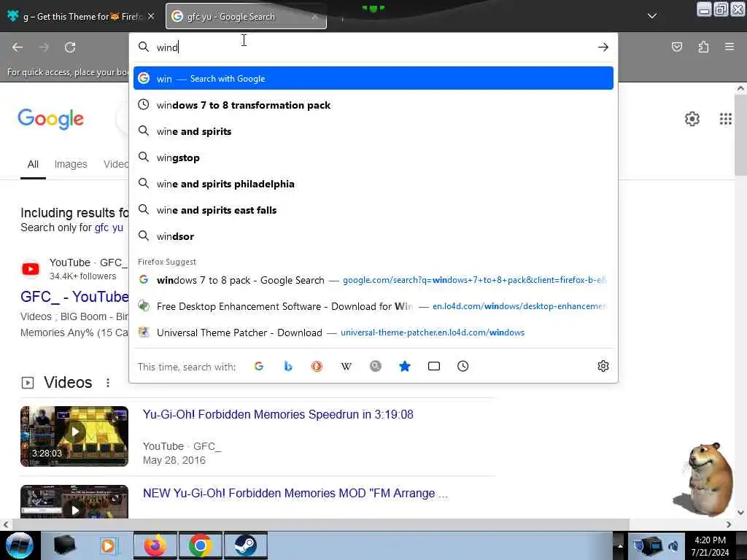Open the 'GFC_ - YouTube' result
The image size is (747, 560).
(x=74, y=297)
